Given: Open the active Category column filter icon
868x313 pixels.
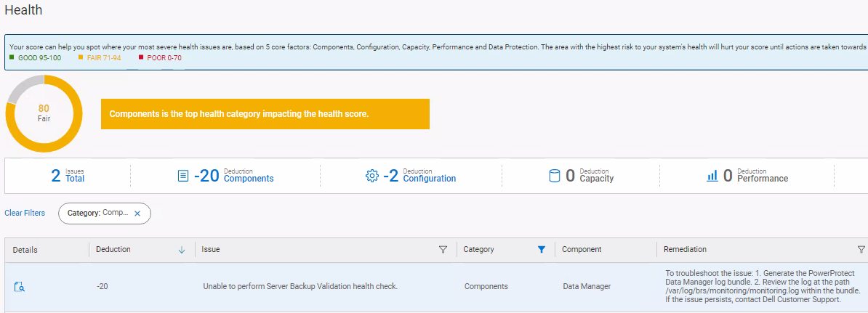Looking at the screenshot, I should [541, 250].
